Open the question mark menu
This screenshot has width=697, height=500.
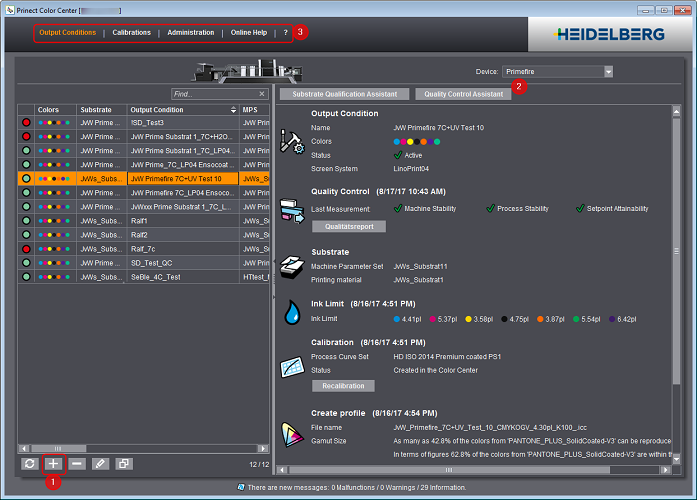click(285, 32)
